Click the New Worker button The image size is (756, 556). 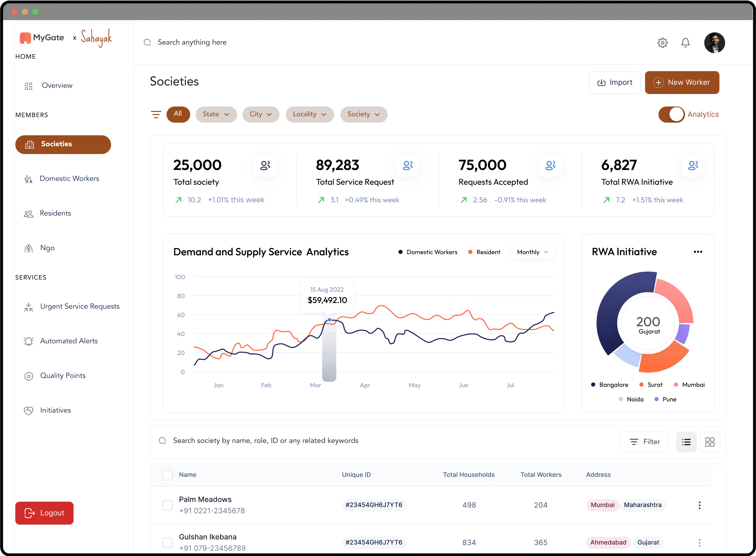point(682,83)
